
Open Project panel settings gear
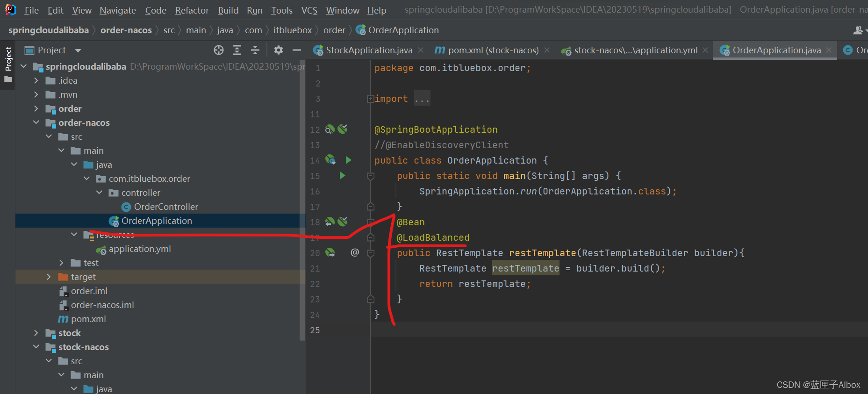(x=279, y=50)
